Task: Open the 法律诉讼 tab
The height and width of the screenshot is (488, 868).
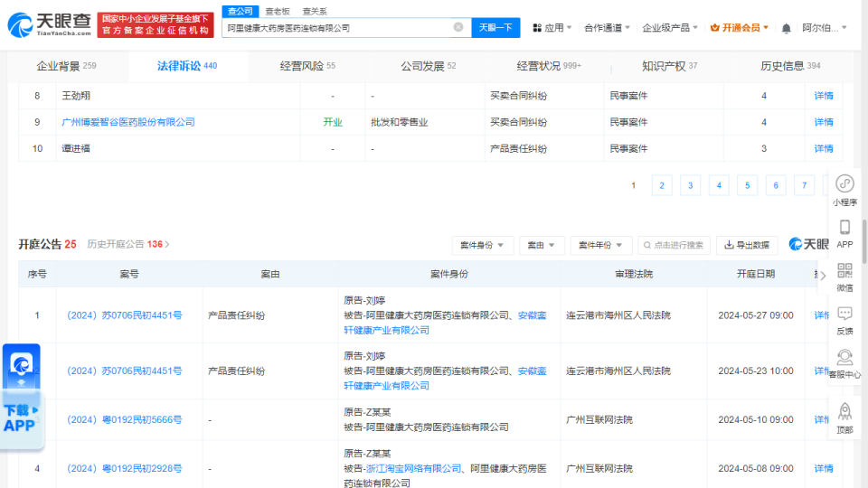Action: pos(187,66)
